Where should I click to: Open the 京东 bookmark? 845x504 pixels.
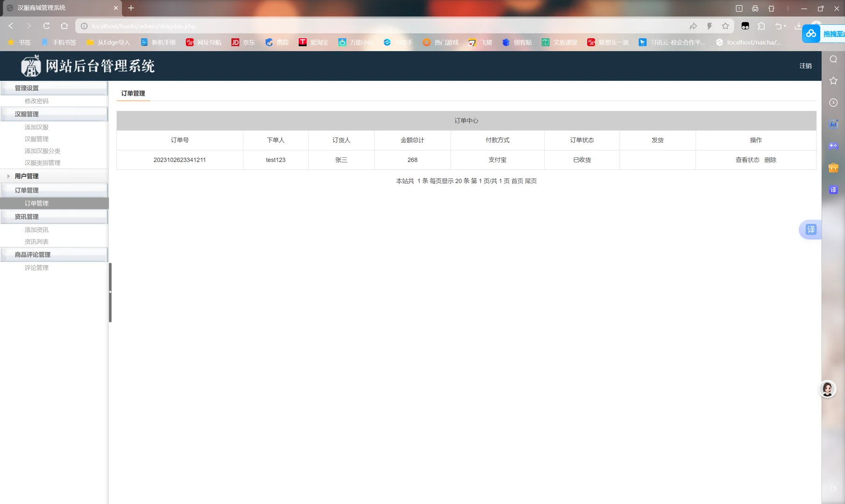coord(243,42)
